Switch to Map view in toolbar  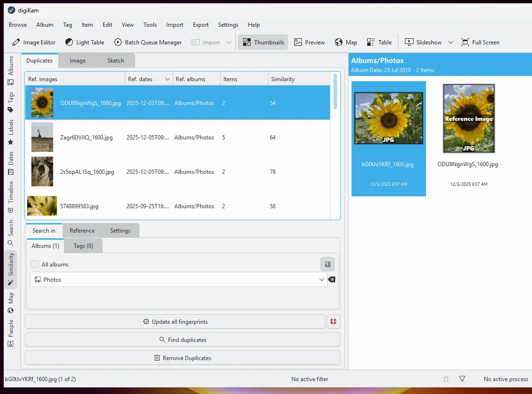coord(346,43)
